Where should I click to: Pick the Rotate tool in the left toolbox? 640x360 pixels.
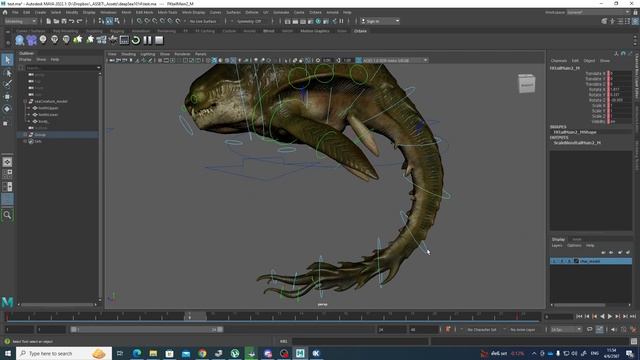coord(7,109)
